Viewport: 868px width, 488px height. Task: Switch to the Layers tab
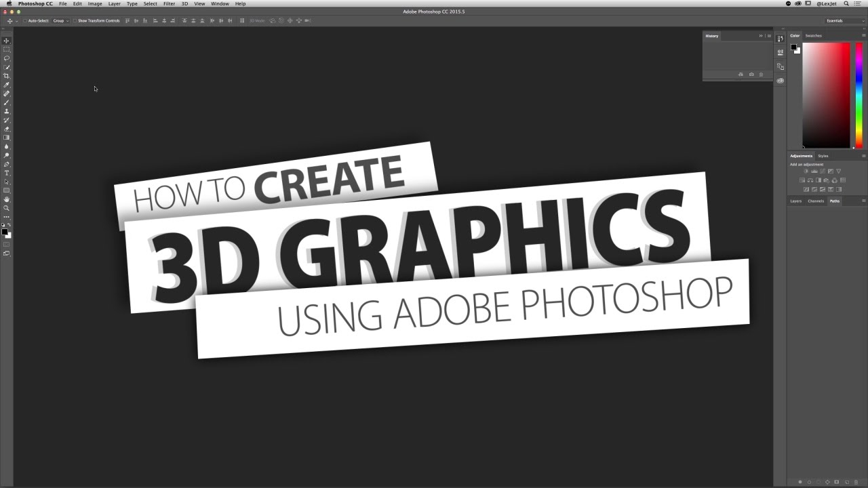(x=795, y=201)
